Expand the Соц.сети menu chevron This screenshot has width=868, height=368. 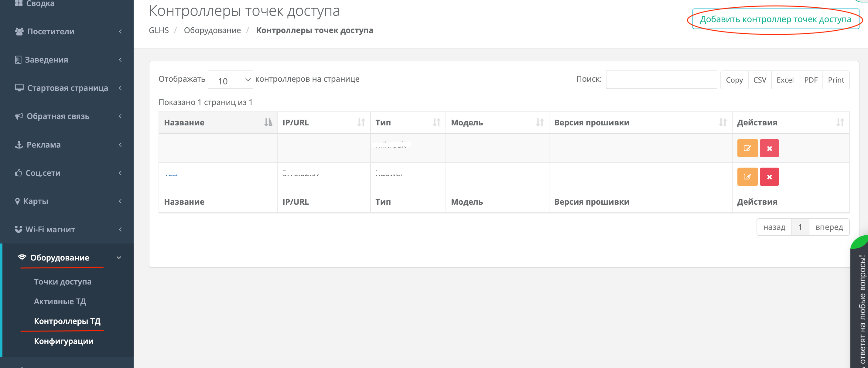click(x=120, y=173)
